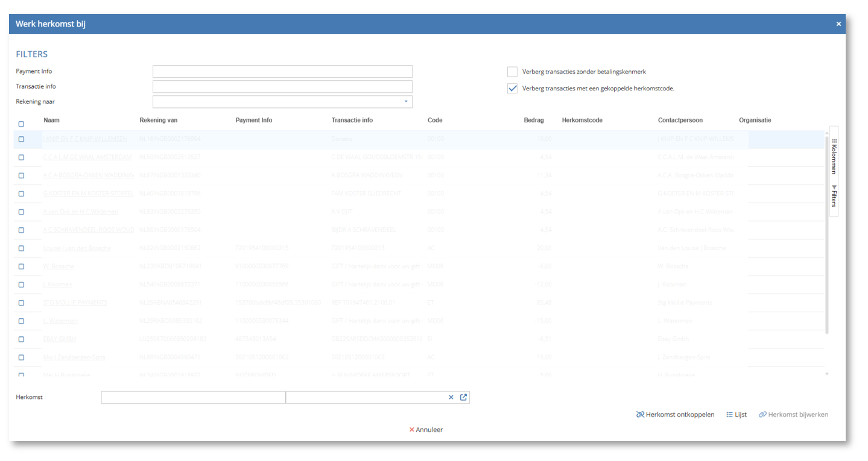868x461 pixels.
Task: Open the Filters side panel tab
Action: point(834,196)
